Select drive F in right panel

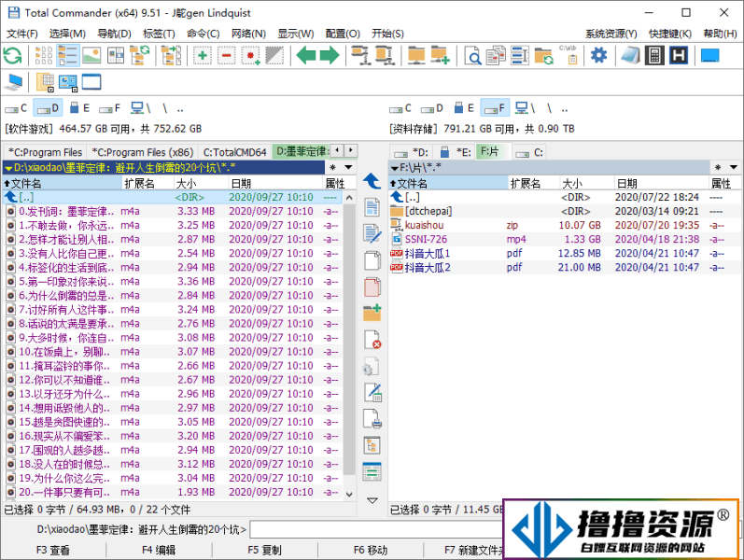pos(495,108)
